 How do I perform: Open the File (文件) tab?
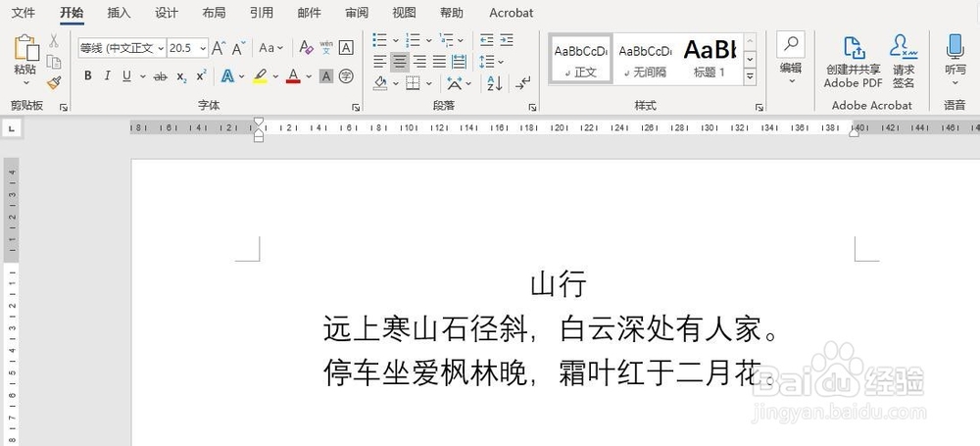pyautogui.click(x=24, y=13)
